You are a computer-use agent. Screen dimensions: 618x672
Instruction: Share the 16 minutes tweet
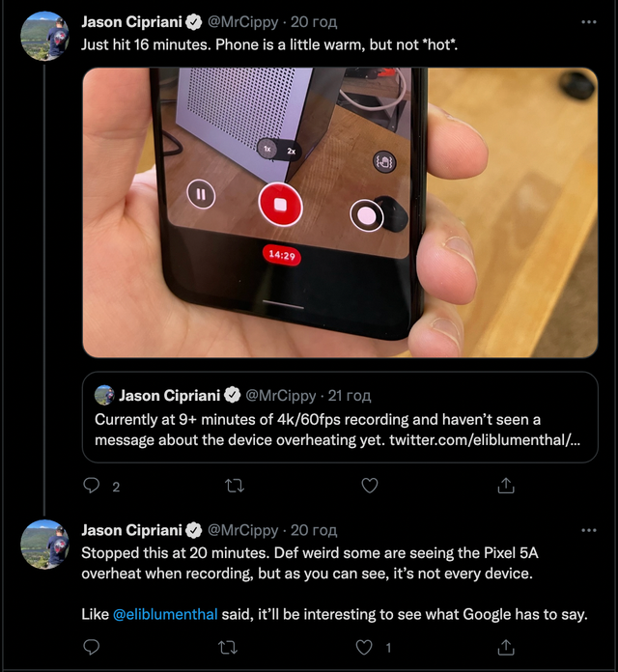tap(506, 486)
